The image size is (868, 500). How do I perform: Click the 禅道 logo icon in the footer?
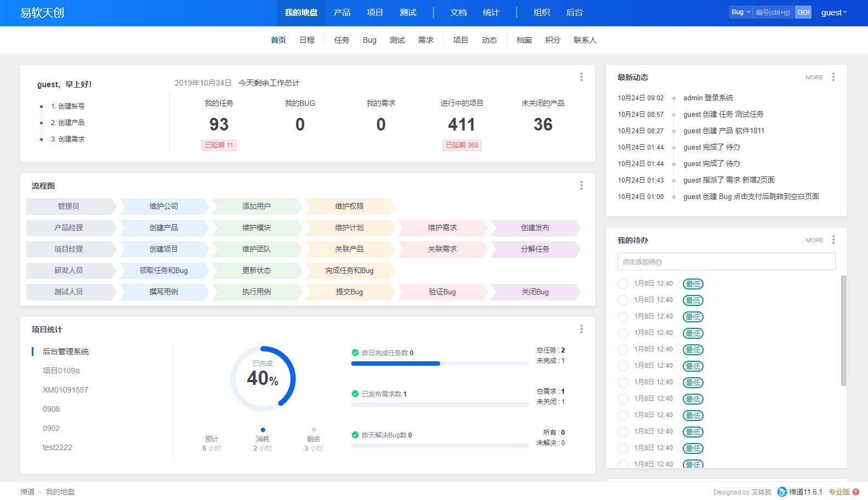[782, 492]
